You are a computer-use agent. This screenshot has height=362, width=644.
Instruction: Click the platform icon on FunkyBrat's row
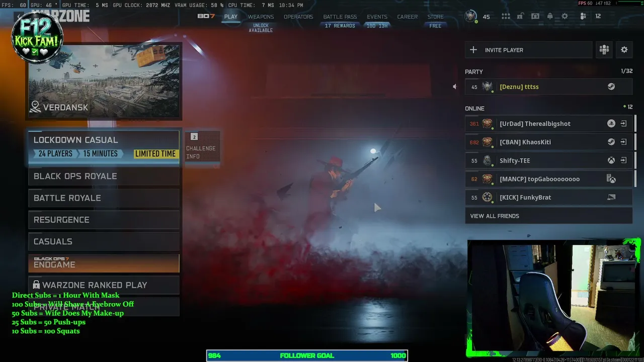pos(611,197)
